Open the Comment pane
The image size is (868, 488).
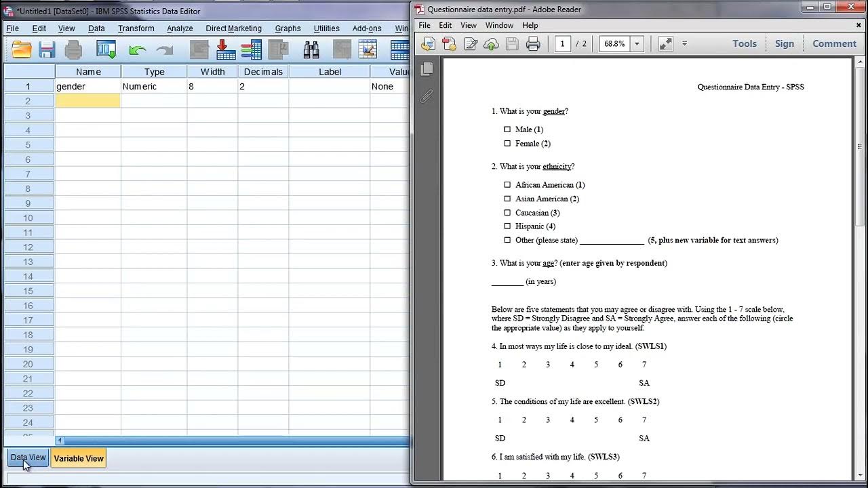click(x=834, y=43)
